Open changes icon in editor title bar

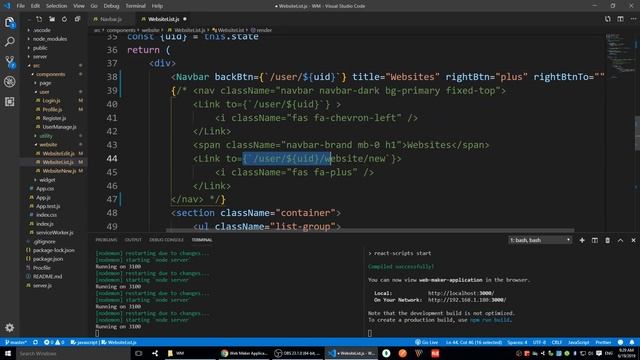608,19
